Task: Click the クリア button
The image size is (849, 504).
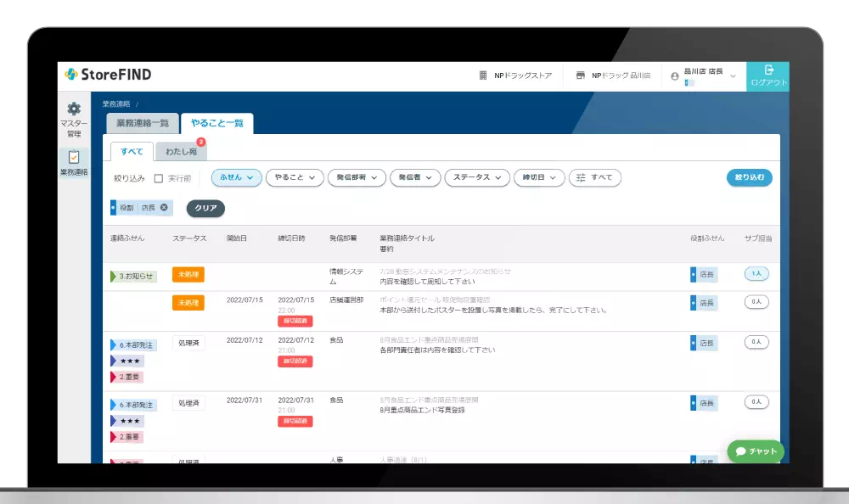Action: 205,209
